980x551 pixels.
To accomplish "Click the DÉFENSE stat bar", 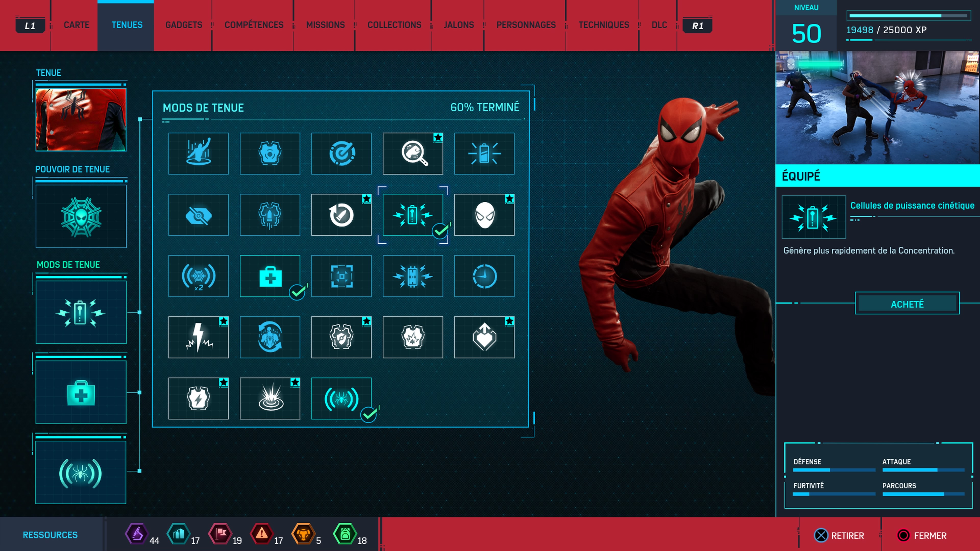I will (x=834, y=470).
